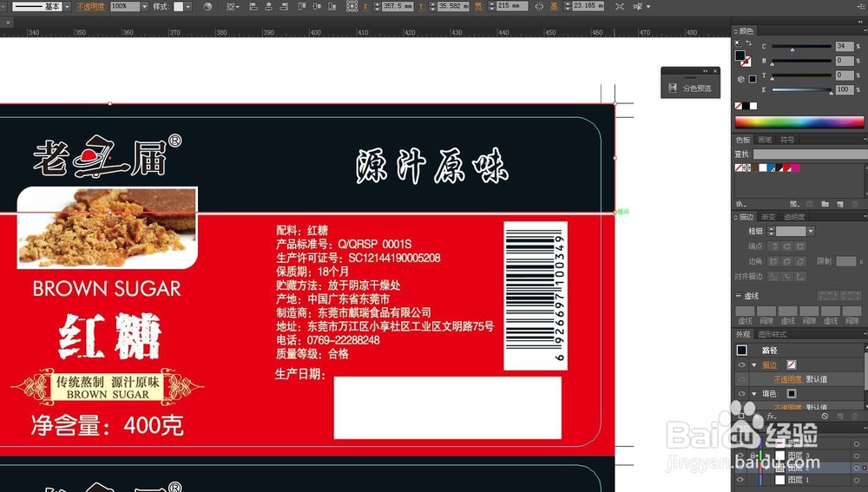Open the stroke profile "基本" dropdown
The height and width of the screenshot is (492, 868).
pyautogui.click(x=67, y=7)
